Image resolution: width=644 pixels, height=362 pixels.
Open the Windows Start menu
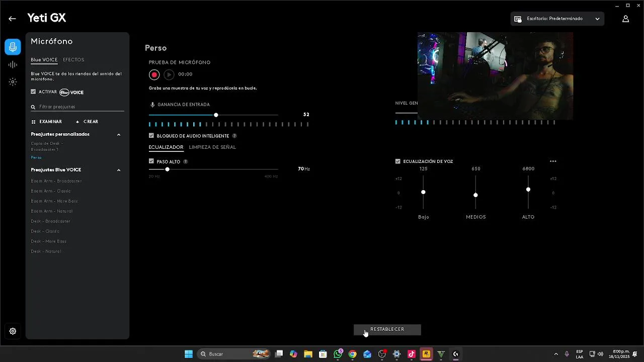point(189,354)
